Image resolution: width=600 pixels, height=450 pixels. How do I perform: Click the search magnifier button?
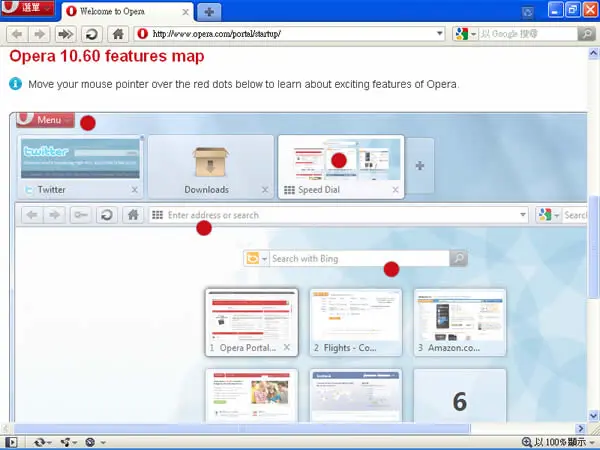click(x=587, y=34)
